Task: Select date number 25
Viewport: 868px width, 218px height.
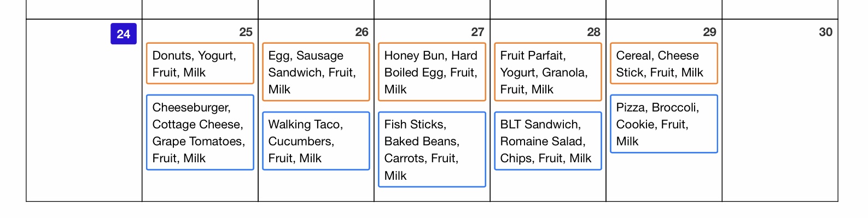Action: (x=246, y=32)
